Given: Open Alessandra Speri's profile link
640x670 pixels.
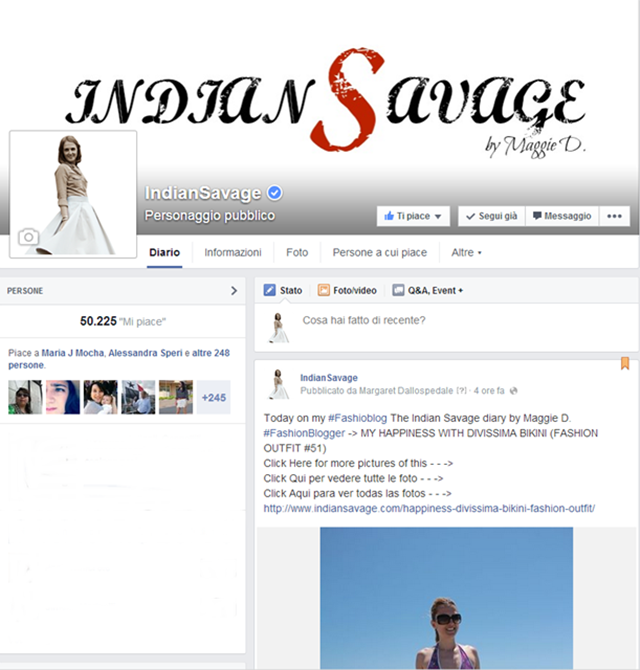Looking at the screenshot, I should tap(145, 353).
